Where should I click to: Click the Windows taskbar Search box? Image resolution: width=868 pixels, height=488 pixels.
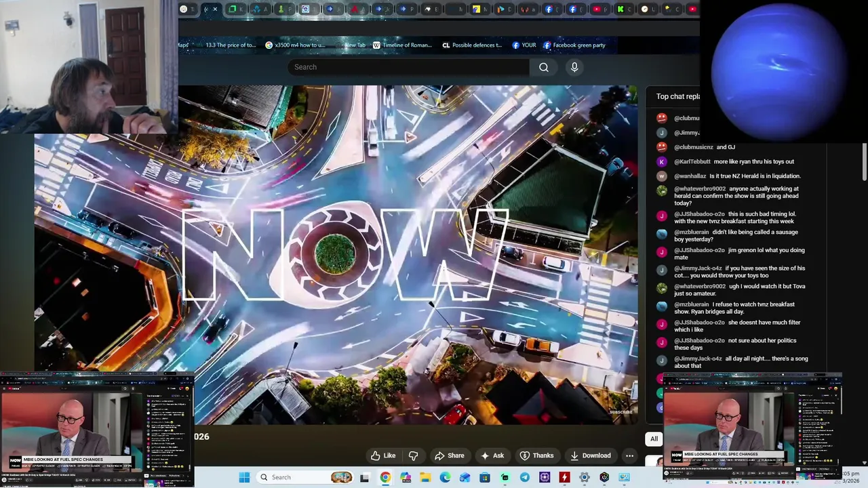point(305,477)
